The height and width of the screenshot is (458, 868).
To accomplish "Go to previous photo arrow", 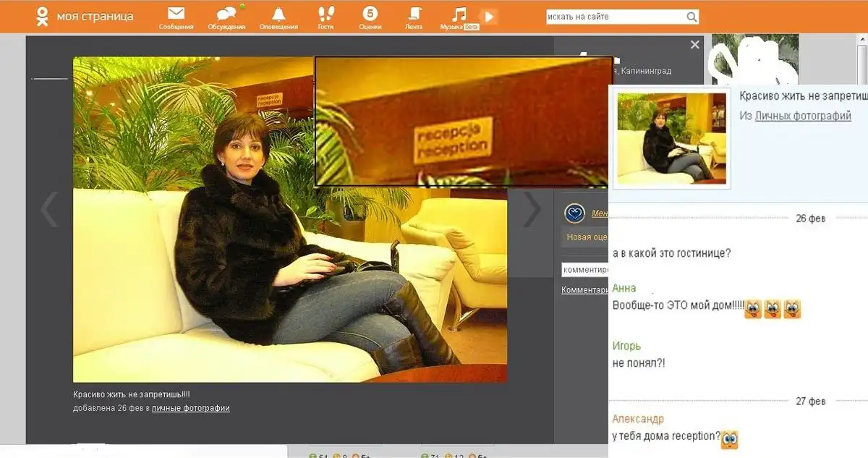I will [48, 210].
